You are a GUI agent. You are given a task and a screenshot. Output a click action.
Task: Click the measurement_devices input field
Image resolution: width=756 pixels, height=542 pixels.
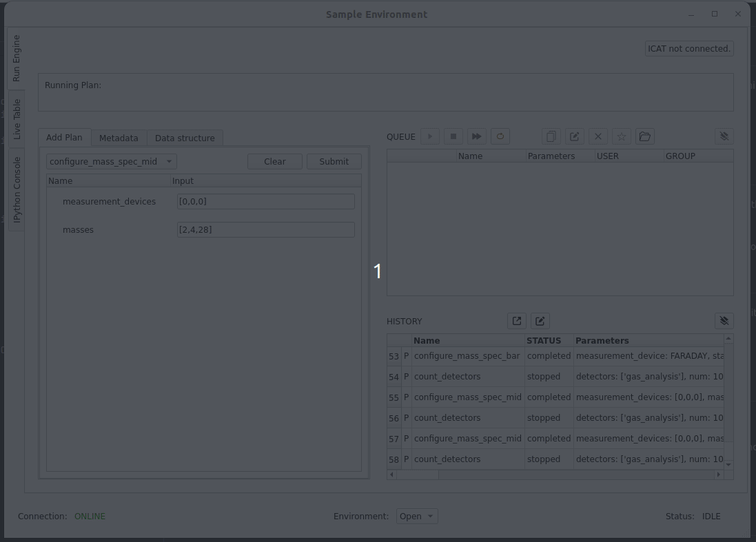click(x=265, y=201)
